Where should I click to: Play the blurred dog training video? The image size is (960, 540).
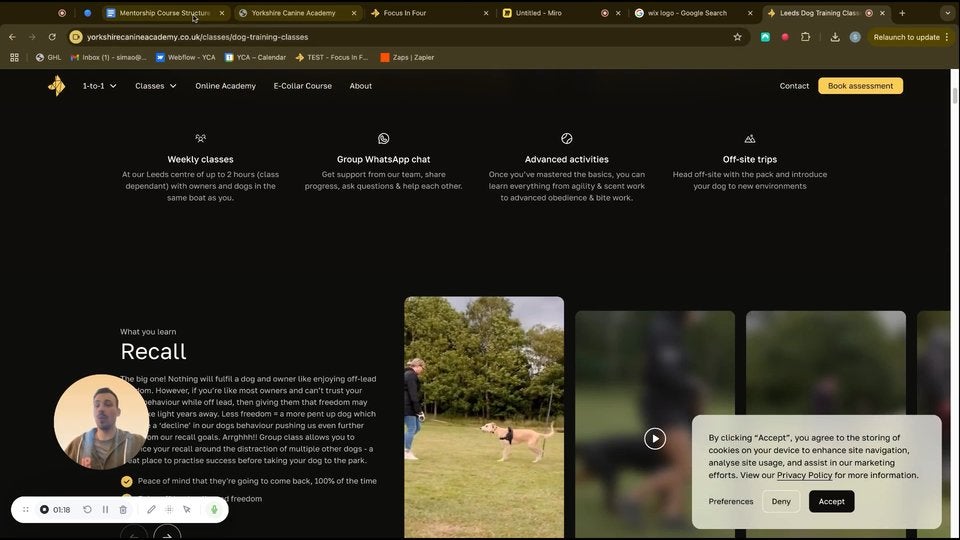click(x=654, y=438)
